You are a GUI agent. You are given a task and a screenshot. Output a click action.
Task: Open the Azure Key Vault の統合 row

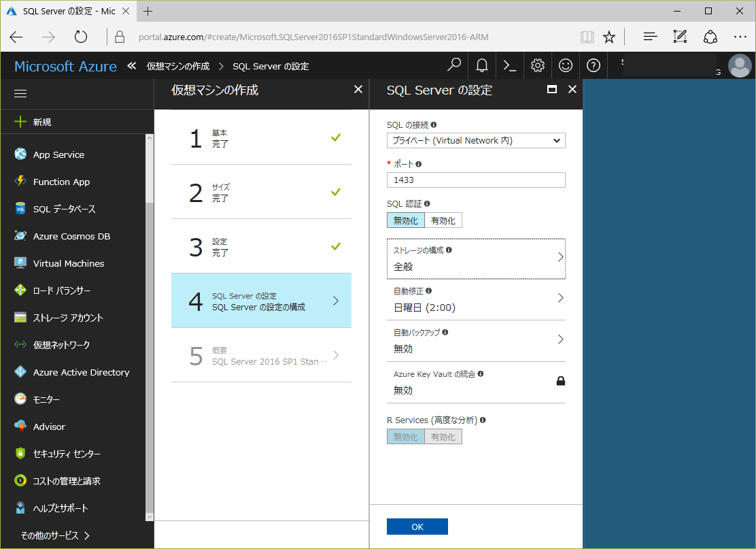coord(476,382)
